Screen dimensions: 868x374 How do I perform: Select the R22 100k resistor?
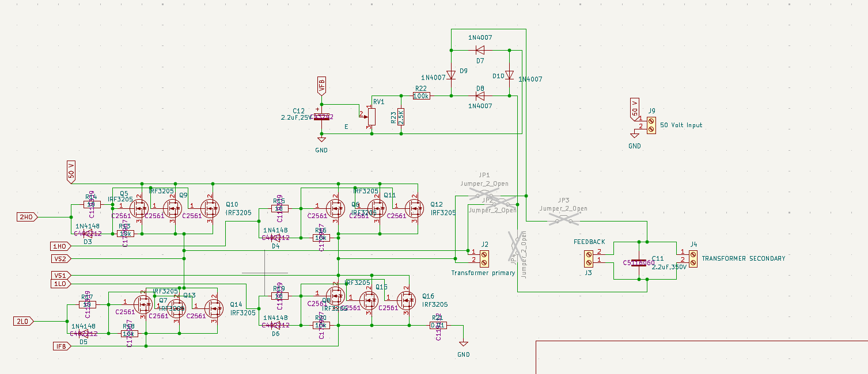click(x=421, y=96)
